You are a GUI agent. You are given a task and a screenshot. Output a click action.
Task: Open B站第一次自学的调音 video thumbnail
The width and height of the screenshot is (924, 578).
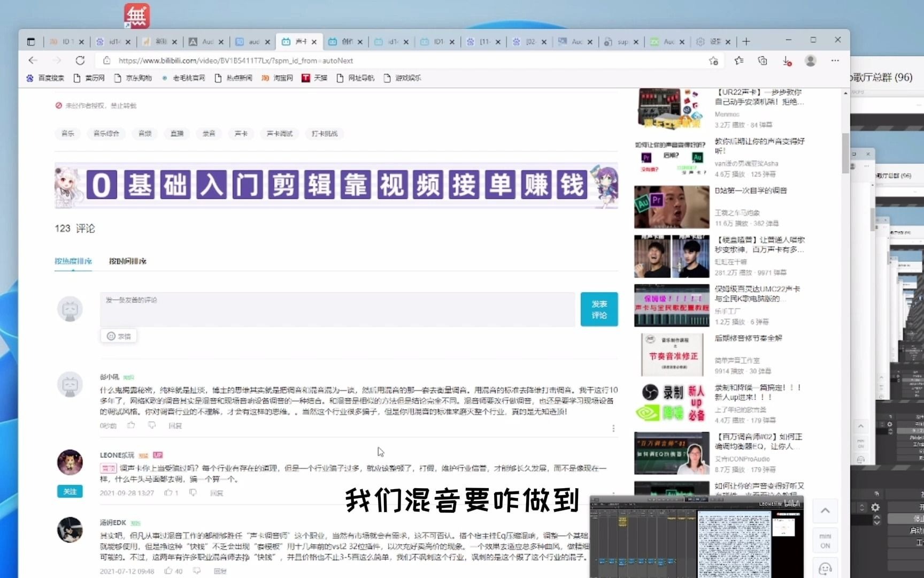672,207
